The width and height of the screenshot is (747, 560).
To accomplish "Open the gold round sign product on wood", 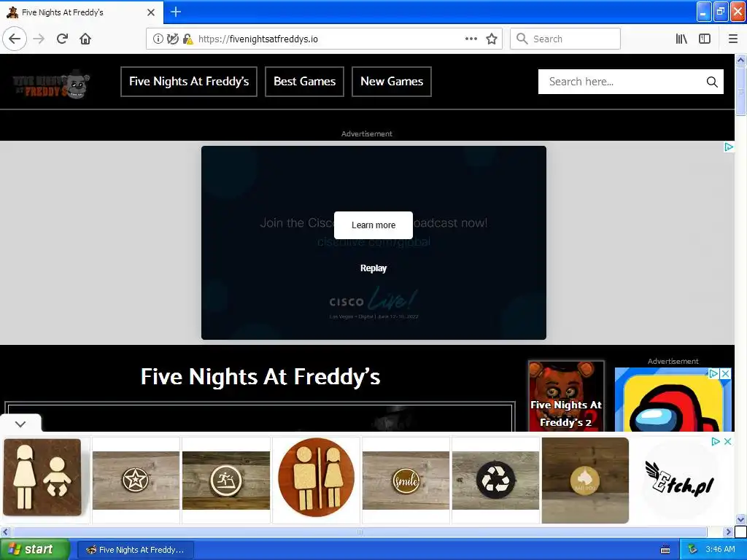I will coord(585,481).
